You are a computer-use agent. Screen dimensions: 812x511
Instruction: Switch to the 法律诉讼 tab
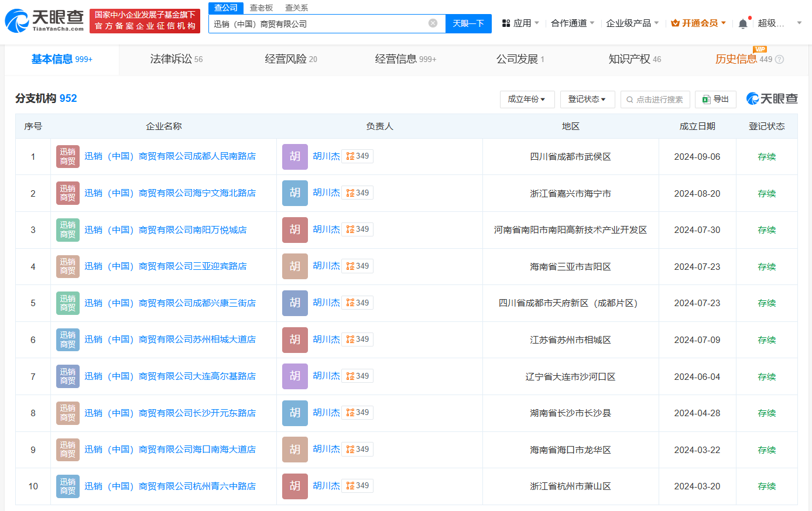176,59
